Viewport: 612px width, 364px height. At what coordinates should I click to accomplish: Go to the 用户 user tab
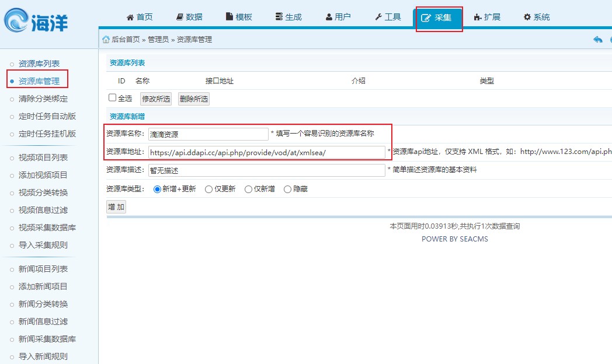tap(338, 17)
